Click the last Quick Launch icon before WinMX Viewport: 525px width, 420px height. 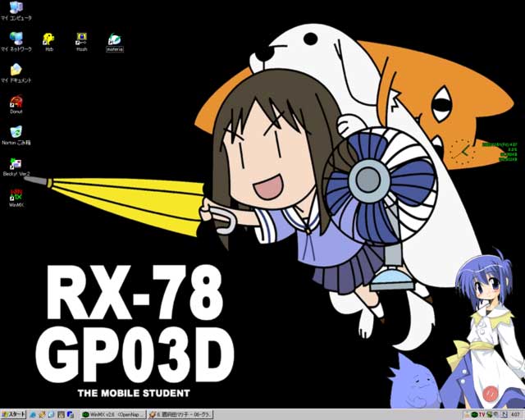pyautogui.click(x=72, y=414)
